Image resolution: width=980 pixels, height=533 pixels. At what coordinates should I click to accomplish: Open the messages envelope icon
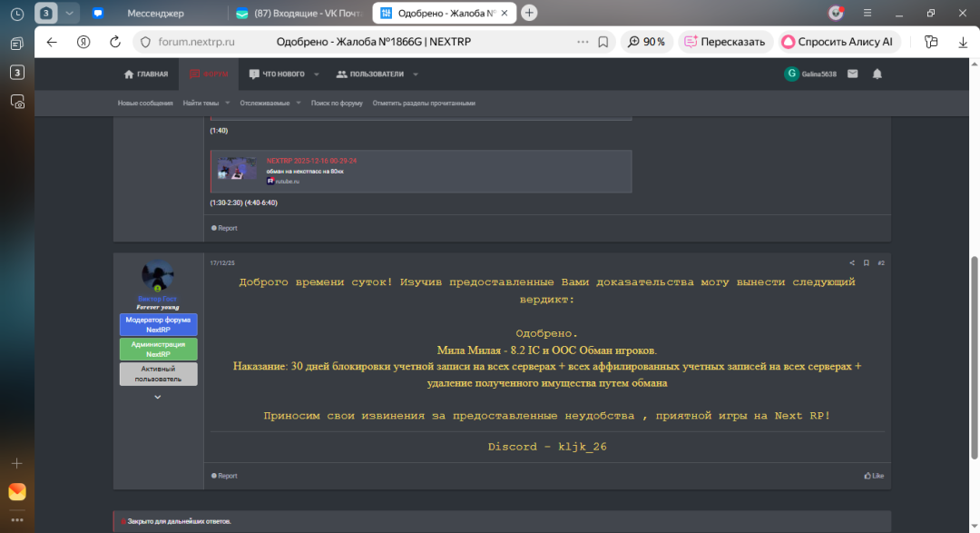(x=851, y=75)
